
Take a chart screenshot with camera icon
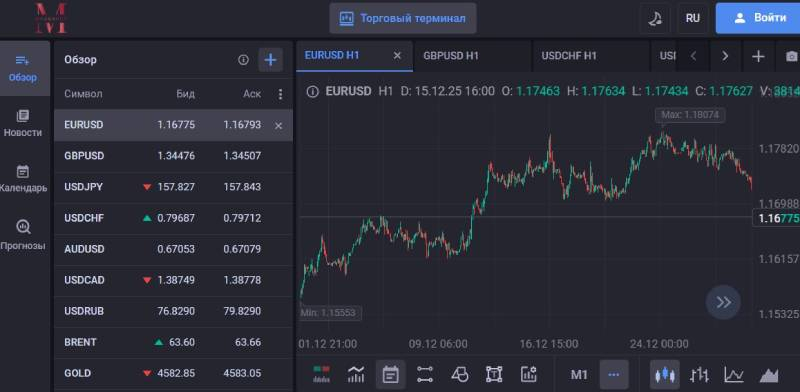pos(790,56)
